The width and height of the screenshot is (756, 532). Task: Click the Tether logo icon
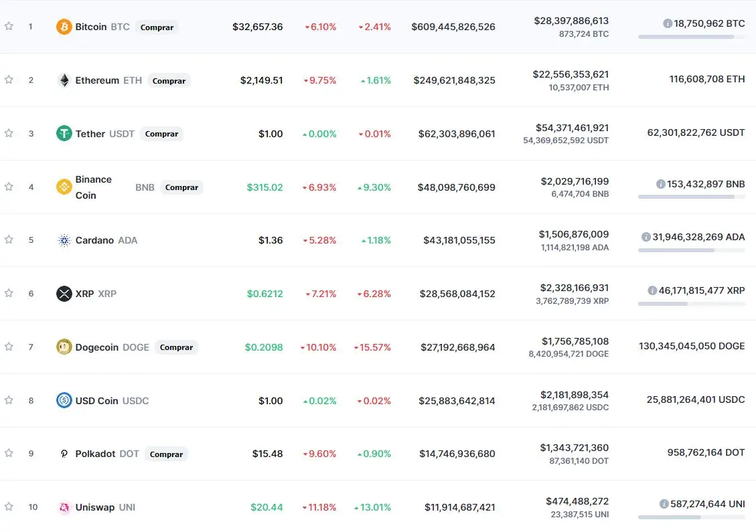click(x=64, y=134)
